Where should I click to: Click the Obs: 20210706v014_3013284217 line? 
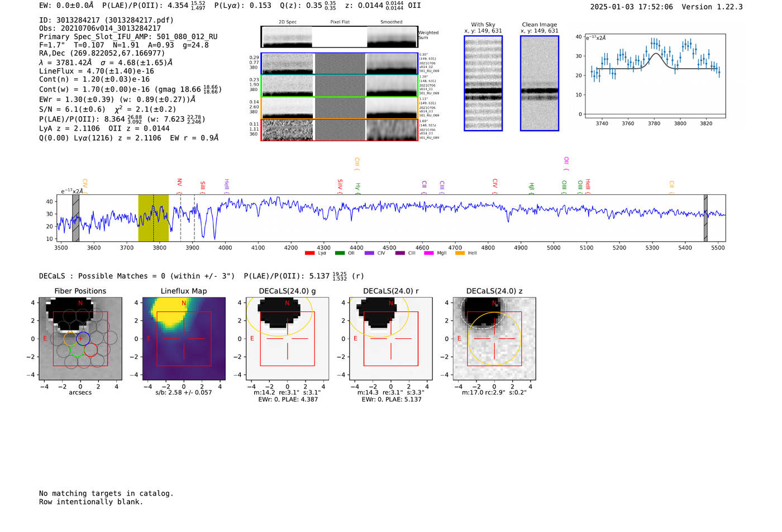100,28
